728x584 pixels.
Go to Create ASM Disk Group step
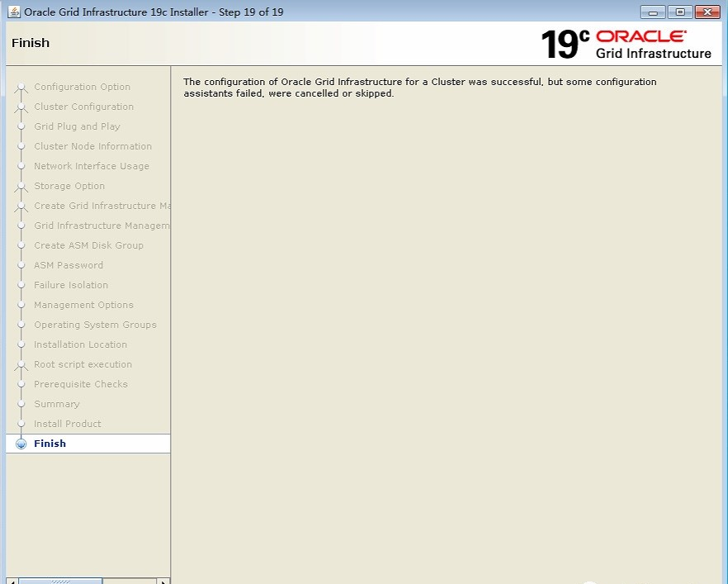click(x=88, y=245)
